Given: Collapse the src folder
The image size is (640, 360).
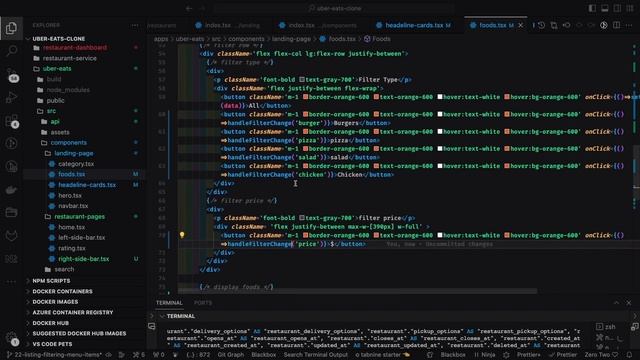Looking at the screenshot, I should click(51, 111).
